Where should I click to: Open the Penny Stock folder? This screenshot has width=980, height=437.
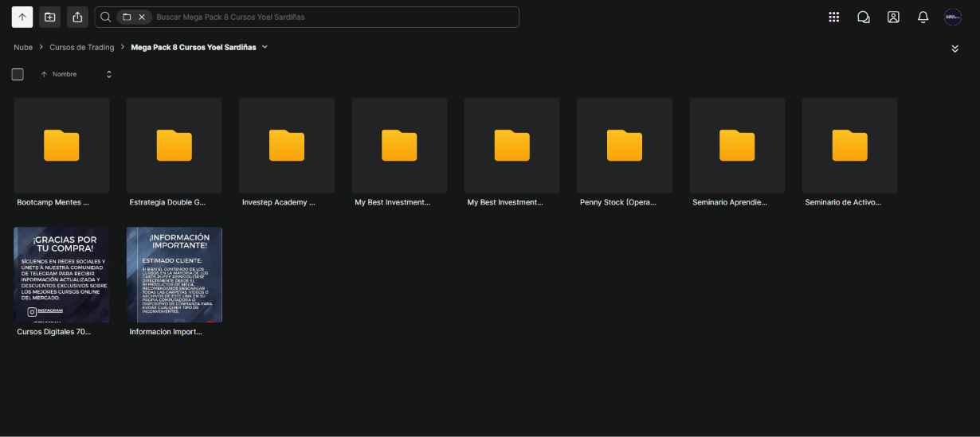point(625,146)
